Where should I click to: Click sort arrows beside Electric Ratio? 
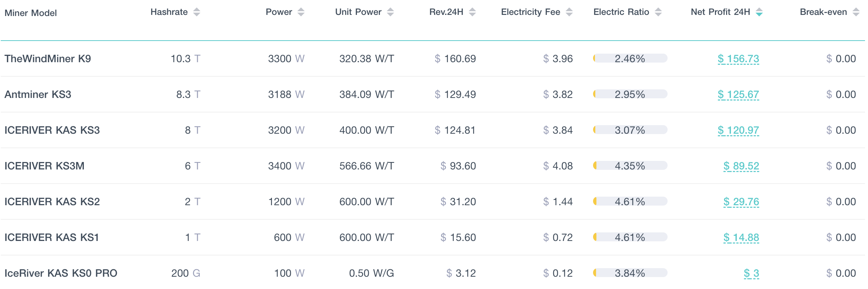coord(658,12)
